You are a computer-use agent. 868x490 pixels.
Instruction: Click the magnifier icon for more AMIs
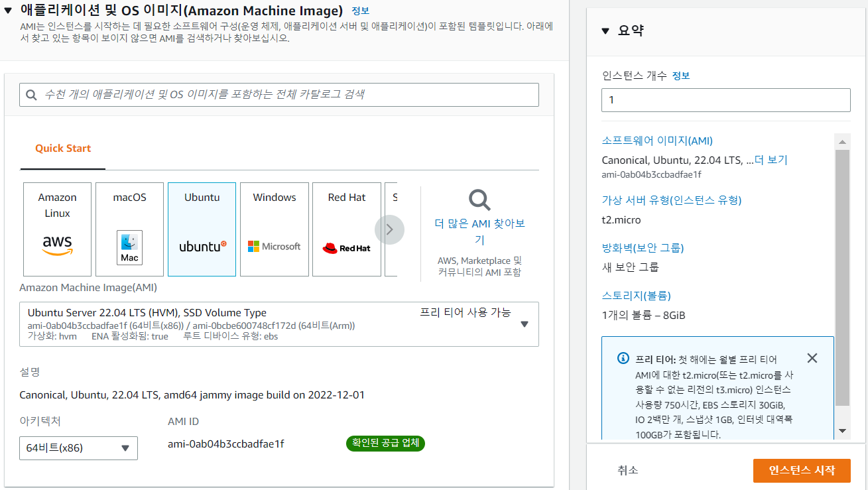click(479, 199)
